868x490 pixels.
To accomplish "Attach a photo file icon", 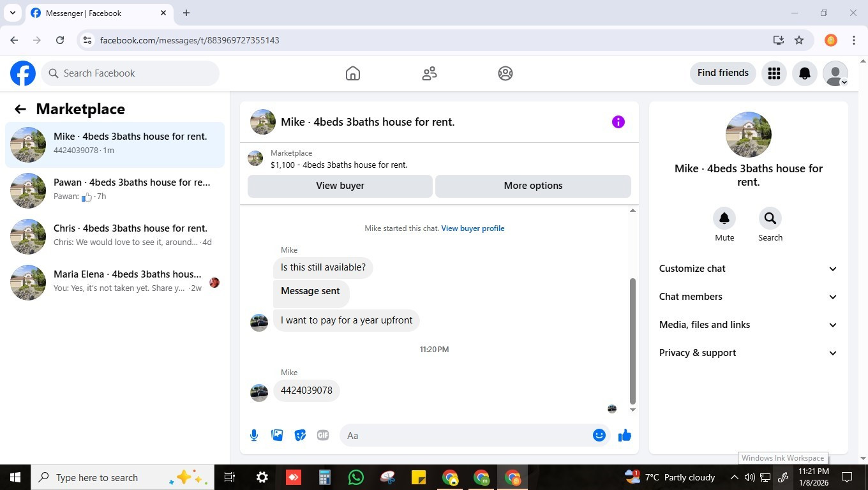I will click(x=277, y=435).
